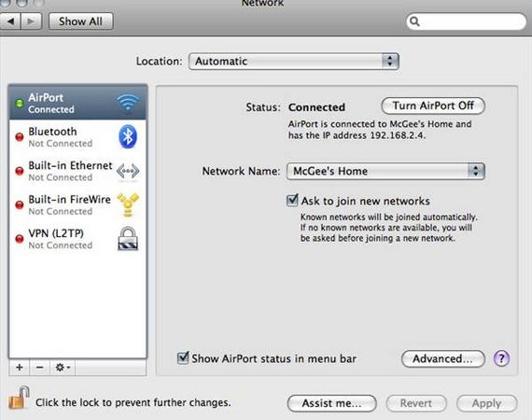Uncheck Show AirPort status in menu bar
532x420 pixels.
click(x=183, y=357)
